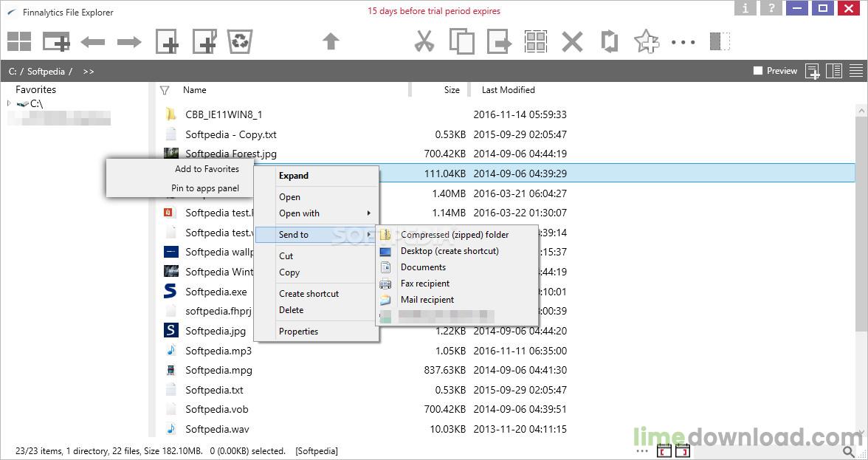Enable the Preview checkbox
The height and width of the screenshot is (460, 868).
tap(758, 71)
